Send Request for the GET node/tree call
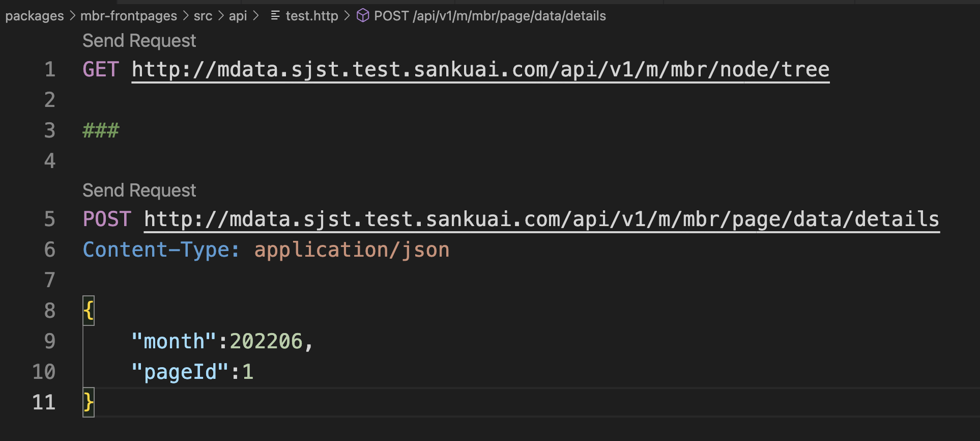The height and width of the screenshot is (441, 980). coord(139,41)
